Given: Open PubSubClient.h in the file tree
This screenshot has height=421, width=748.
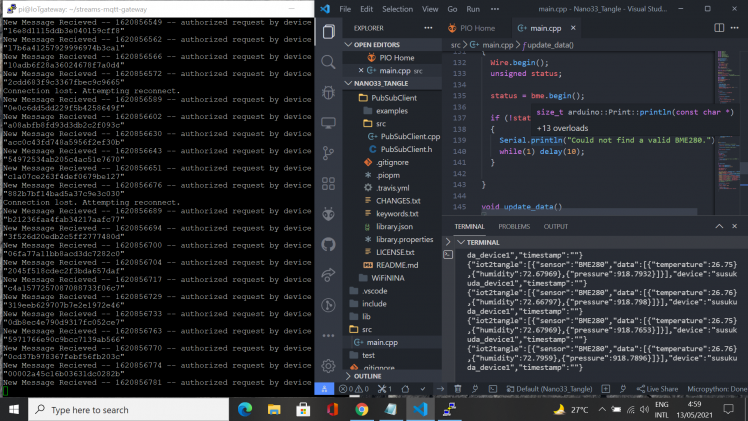Looking at the screenshot, I should pos(408,149).
